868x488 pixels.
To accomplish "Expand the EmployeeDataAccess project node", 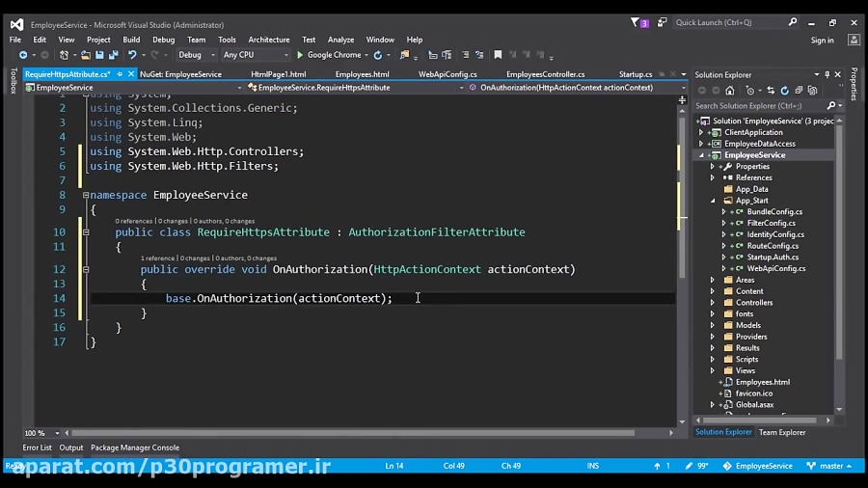I will (x=701, y=144).
